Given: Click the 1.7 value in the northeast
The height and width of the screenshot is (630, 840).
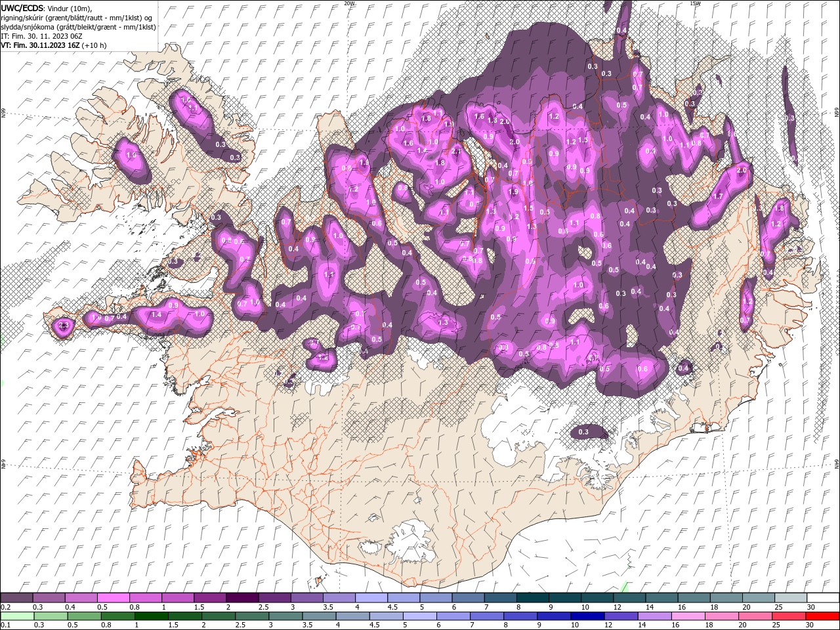Looking at the screenshot, I should (717, 196).
